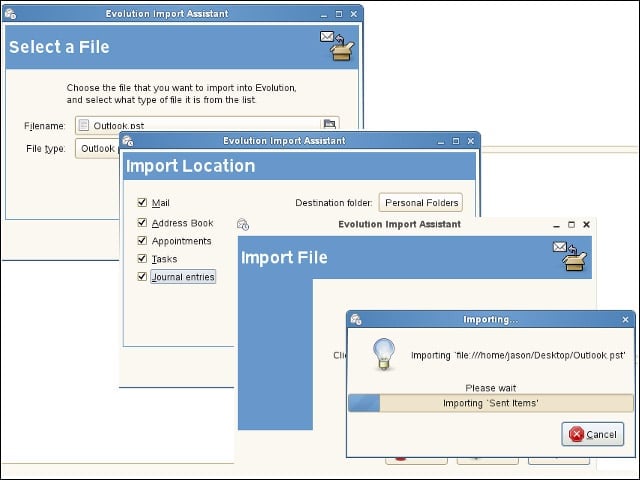Maximize the Select a File window
The image size is (640, 480).
(x=339, y=14)
